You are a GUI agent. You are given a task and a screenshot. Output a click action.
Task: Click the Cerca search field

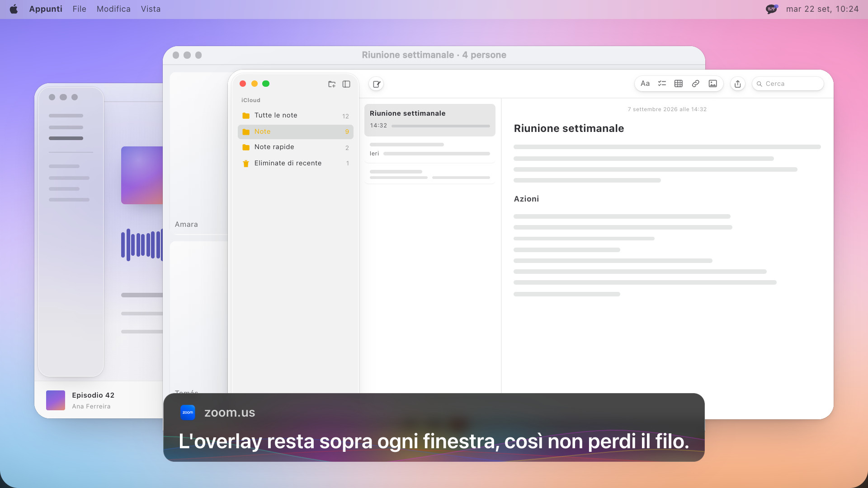788,84
